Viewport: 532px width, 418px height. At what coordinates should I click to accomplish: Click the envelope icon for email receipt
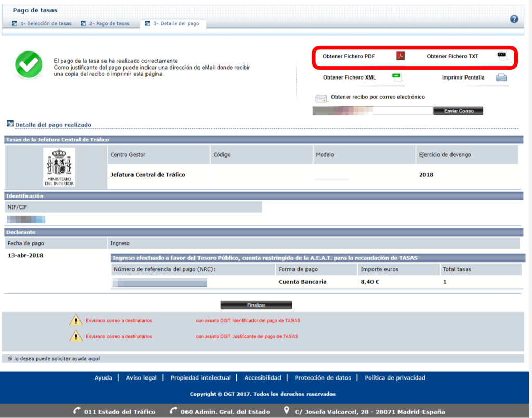pos(321,98)
